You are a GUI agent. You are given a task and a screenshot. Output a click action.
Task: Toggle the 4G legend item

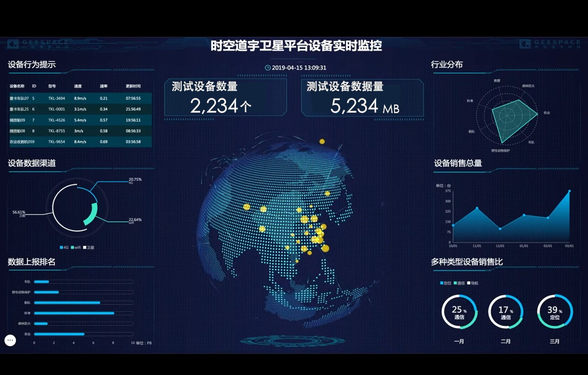64,247
